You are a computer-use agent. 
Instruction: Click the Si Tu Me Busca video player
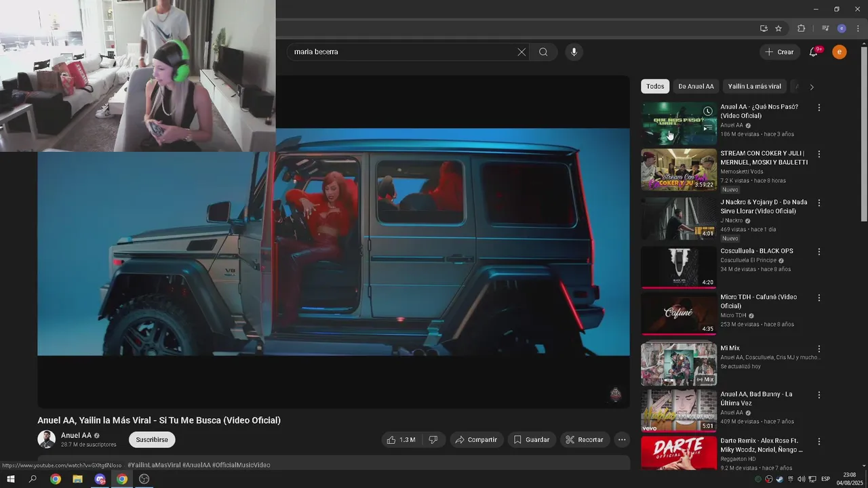334,242
